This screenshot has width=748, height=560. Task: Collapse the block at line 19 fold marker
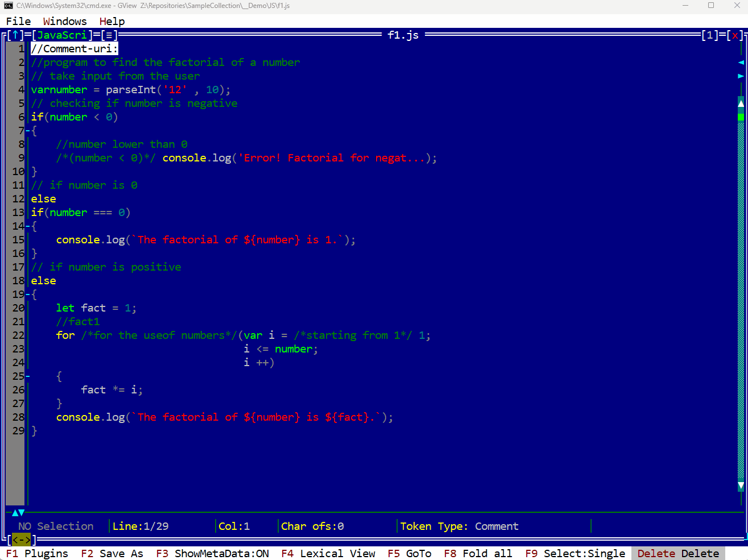(27, 294)
